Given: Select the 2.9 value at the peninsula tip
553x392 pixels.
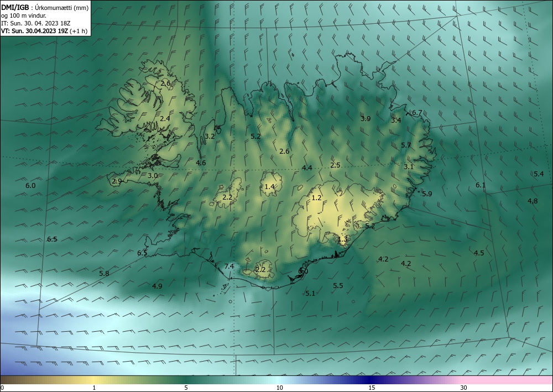Looking at the screenshot, I should [117, 181].
